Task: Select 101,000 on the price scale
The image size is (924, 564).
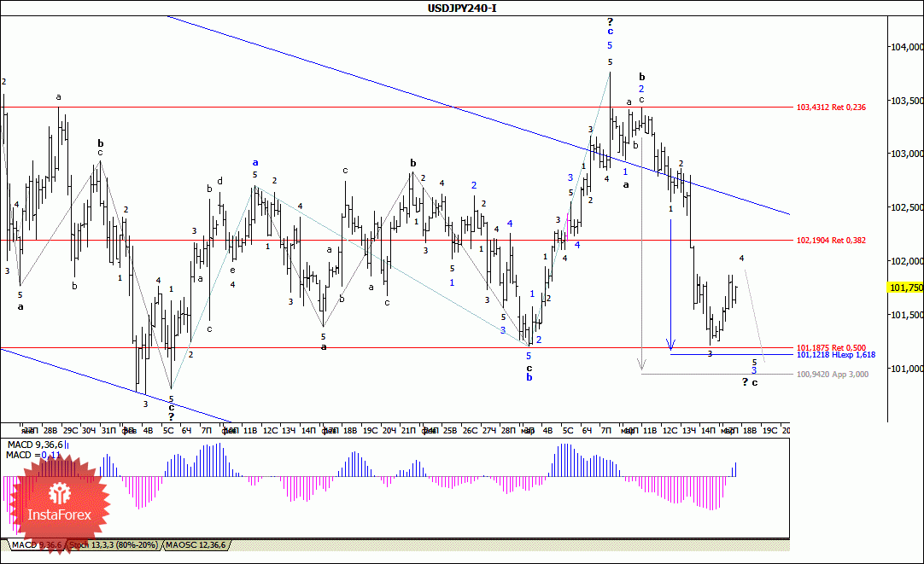Action: [906, 369]
